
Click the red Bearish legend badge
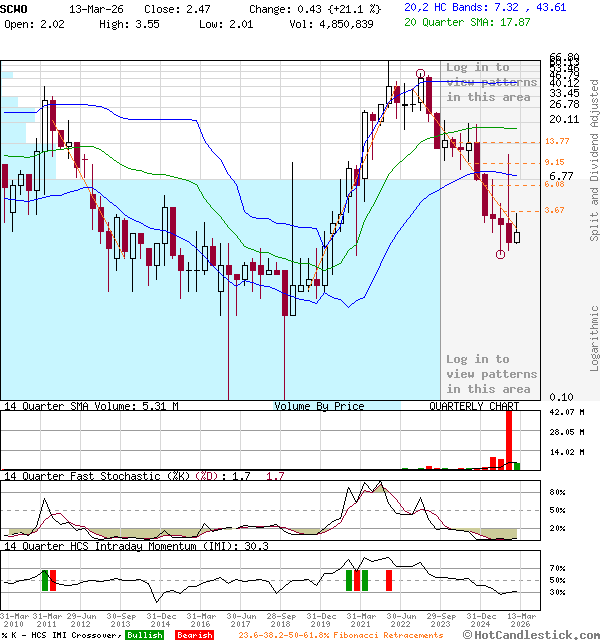[x=193, y=635]
